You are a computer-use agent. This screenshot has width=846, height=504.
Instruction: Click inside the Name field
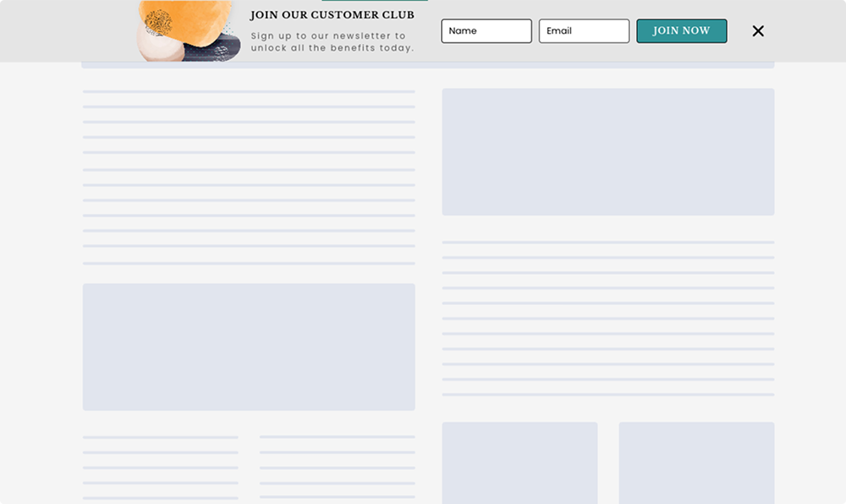coord(486,30)
